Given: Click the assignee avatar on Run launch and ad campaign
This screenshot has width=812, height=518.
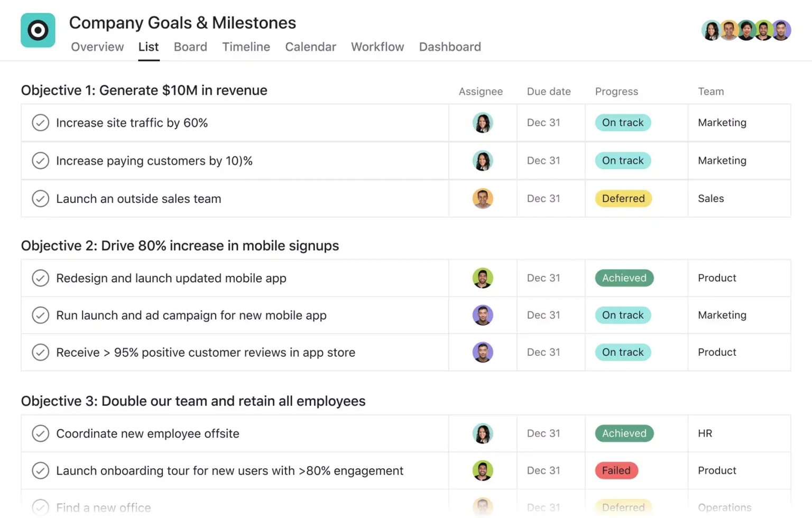Looking at the screenshot, I should pos(482,315).
